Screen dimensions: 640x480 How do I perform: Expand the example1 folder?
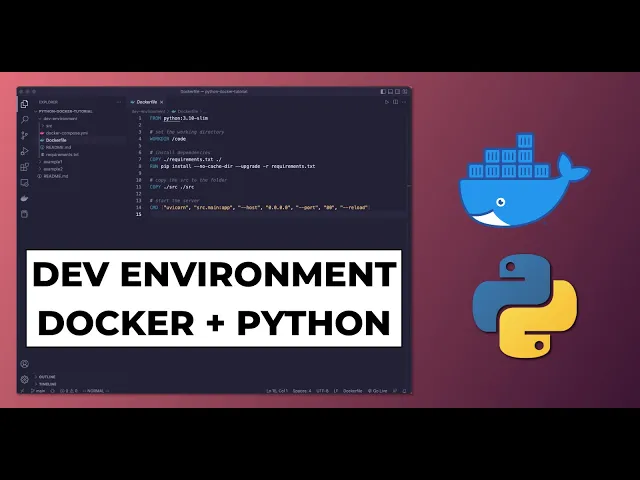53,162
